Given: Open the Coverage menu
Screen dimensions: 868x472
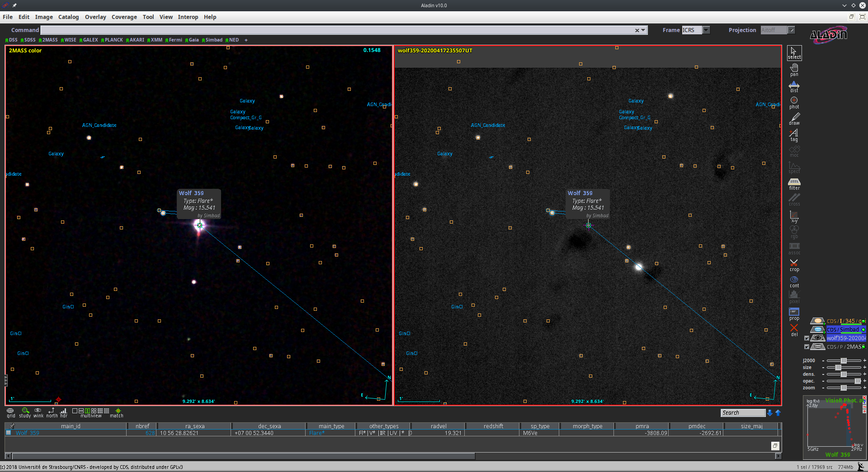Looking at the screenshot, I should click(x=124, y=17).
